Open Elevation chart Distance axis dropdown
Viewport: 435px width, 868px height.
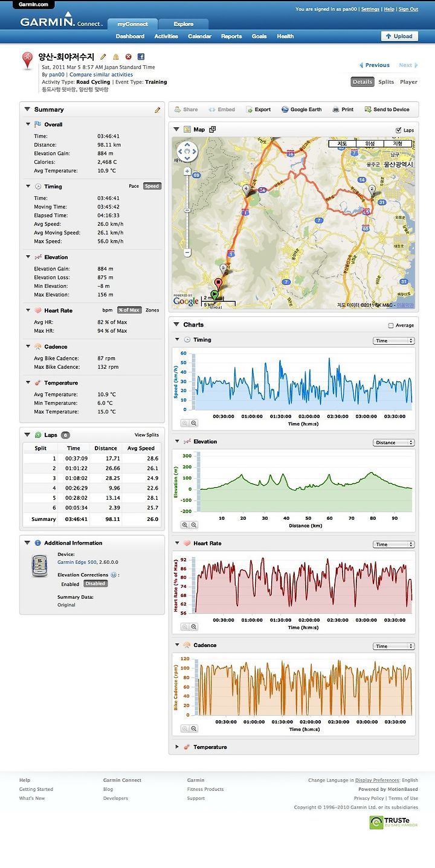393,442
